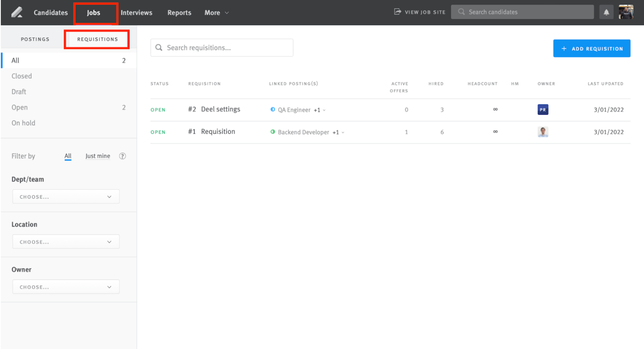Click the View Job Site icon
This screenshot has height=349, width=644.
click(x=397, y=12)
